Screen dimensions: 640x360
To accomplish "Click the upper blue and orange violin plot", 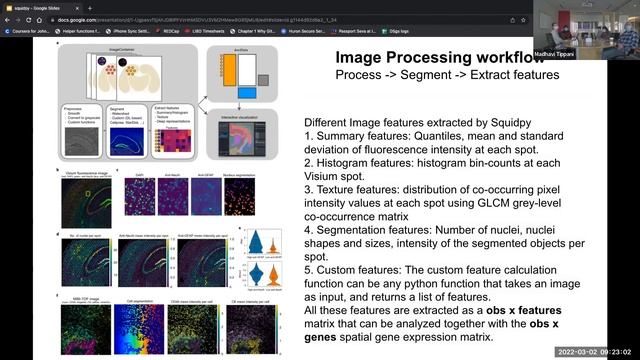I will [263, 242].
